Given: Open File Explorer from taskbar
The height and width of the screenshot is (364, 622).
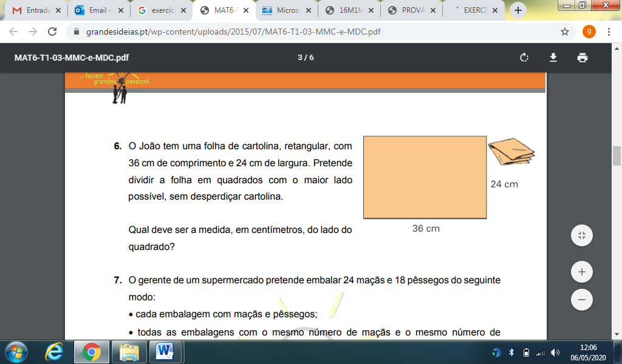Looking at the screenshot, I should pos(129,352).
